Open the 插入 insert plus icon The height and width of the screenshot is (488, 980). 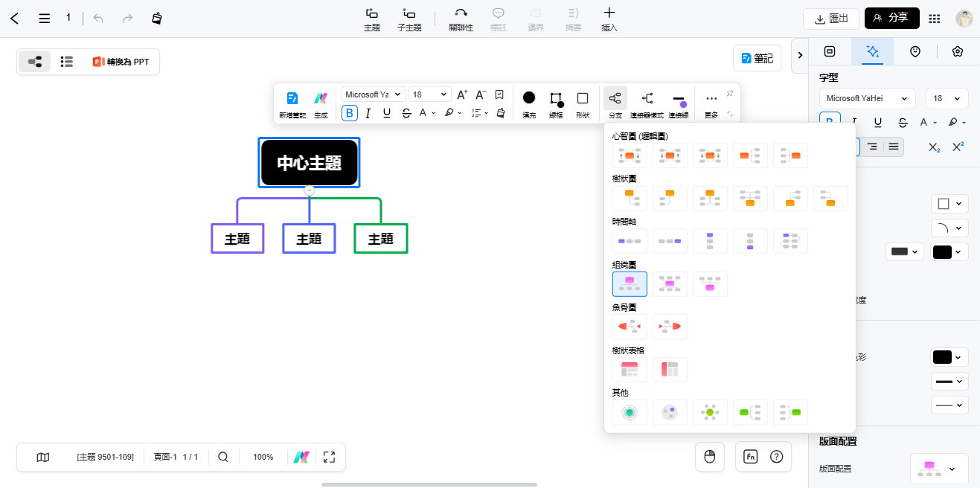[x=609, y=13]
